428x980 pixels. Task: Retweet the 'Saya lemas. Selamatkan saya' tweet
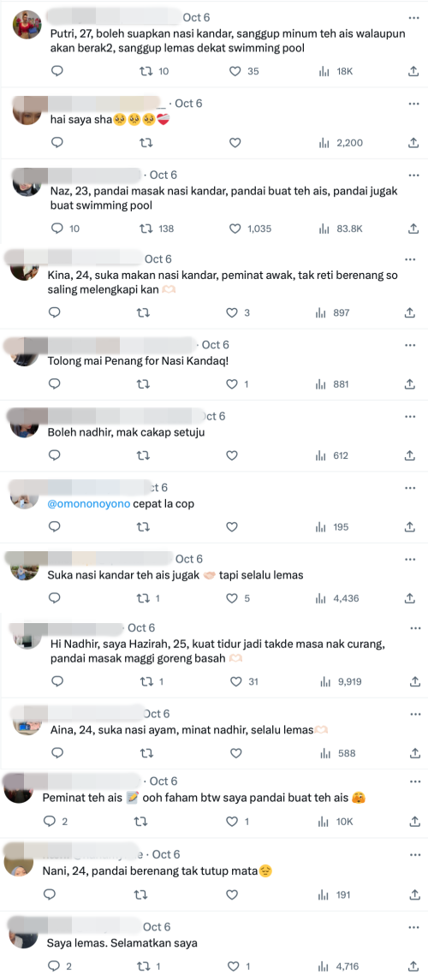(x=143, y=965)
